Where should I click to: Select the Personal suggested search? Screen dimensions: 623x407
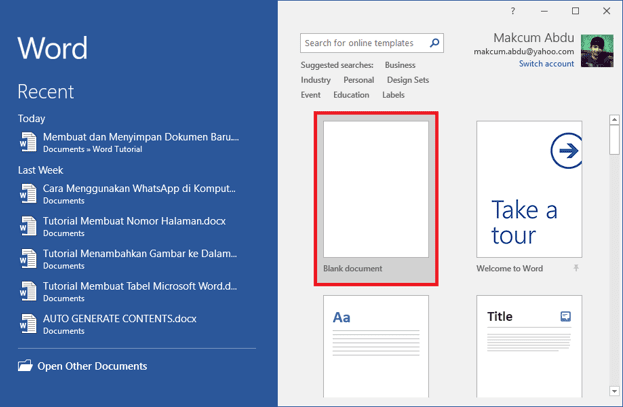359,80
